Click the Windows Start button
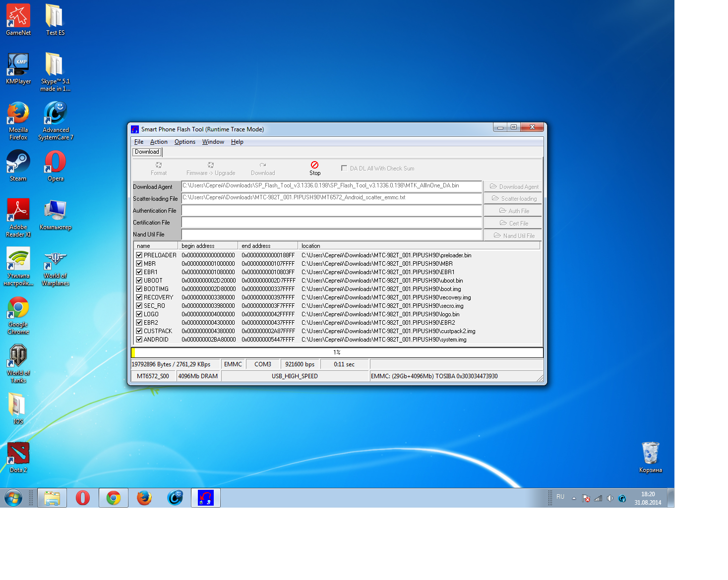The height and width of the screenshot is (580, 728). point(13,498)
